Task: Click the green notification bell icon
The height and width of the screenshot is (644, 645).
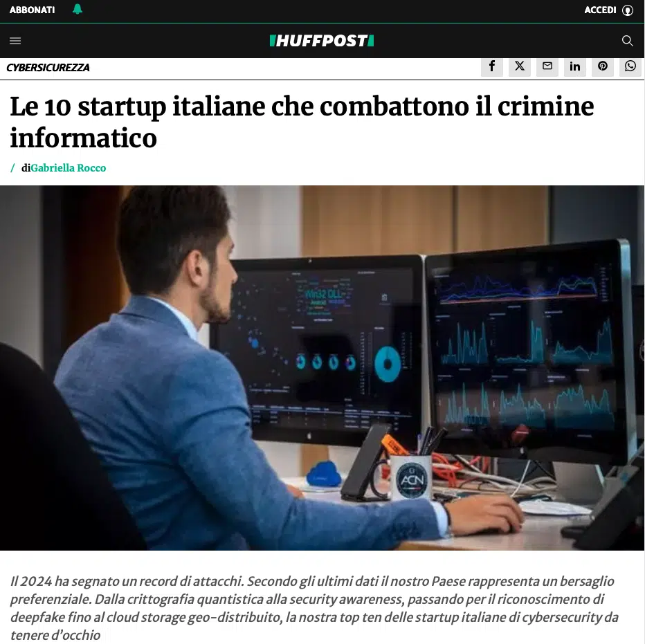Action: [x=78, y=10]
